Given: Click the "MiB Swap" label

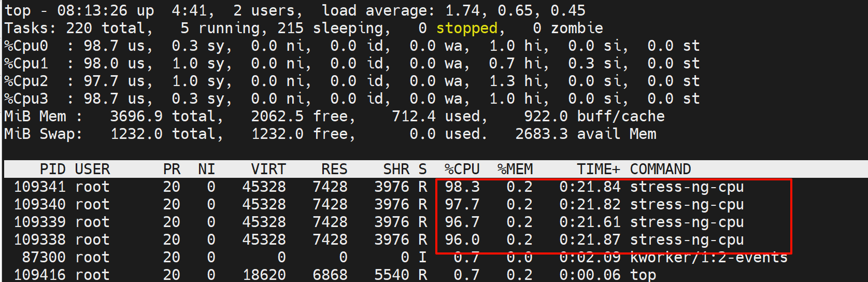Looking at the screenshot, I should (42, 134).
